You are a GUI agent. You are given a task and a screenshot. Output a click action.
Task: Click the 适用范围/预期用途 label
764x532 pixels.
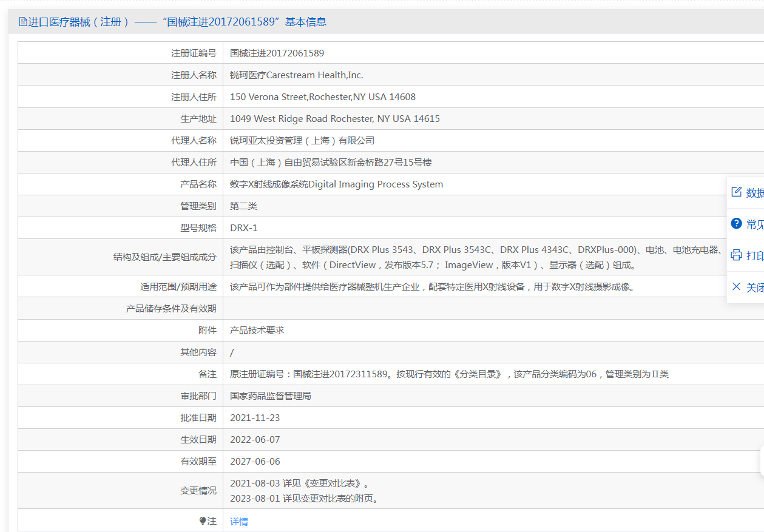[x=178, y=287]
